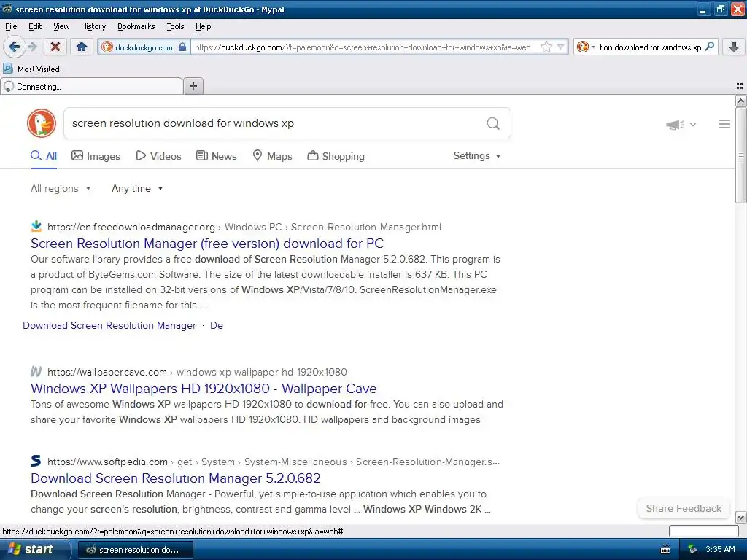The height and width of the screenshot is (560, 747).
Task: Open the Any time filter dropdown
Action: 137,189
